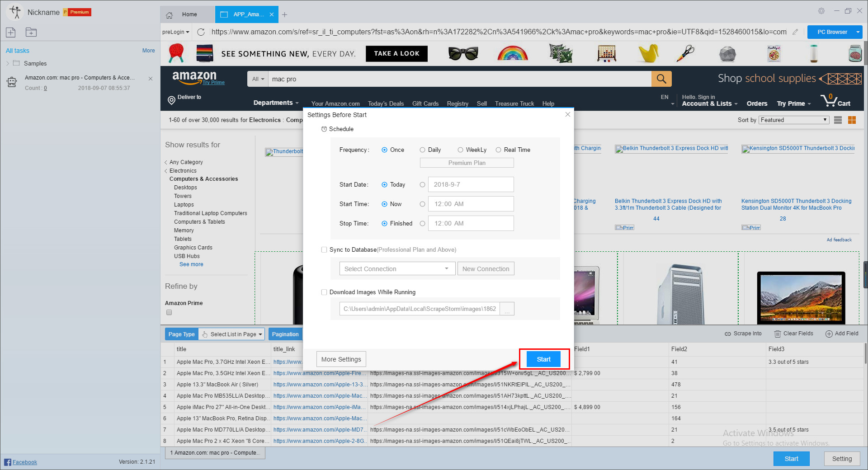Open a new tab with plus icon

tap(284, 14)
